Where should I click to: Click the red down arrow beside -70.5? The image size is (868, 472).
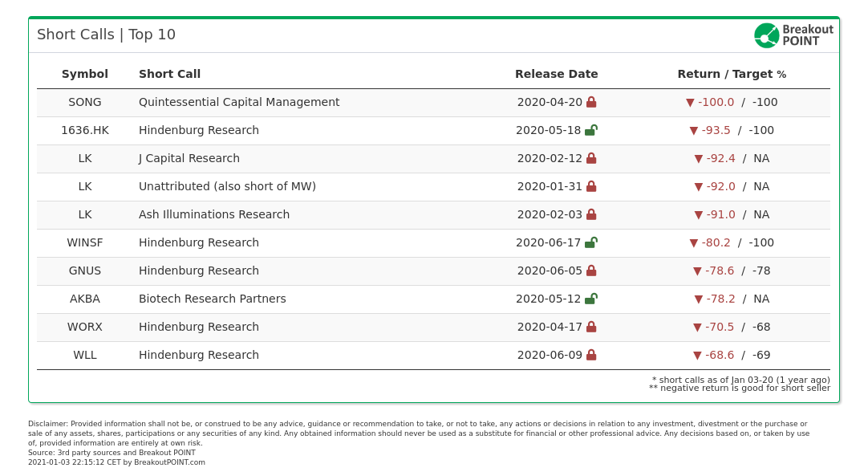[x=697, y=328]
